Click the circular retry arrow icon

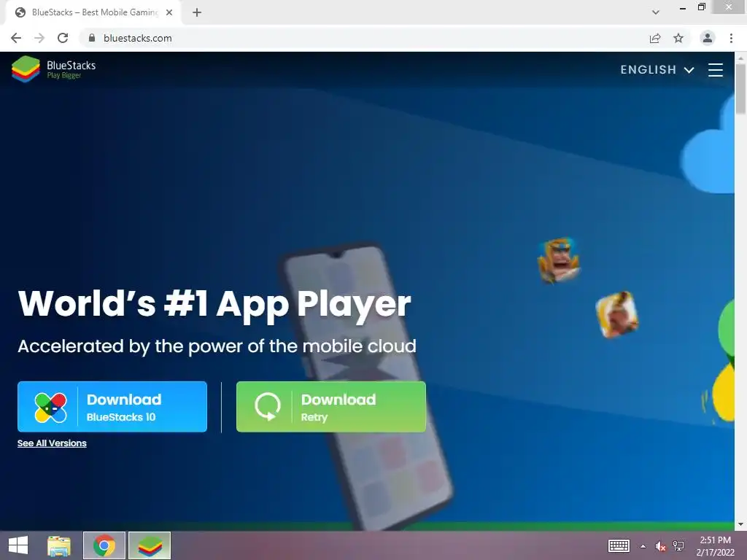point(268,407)
